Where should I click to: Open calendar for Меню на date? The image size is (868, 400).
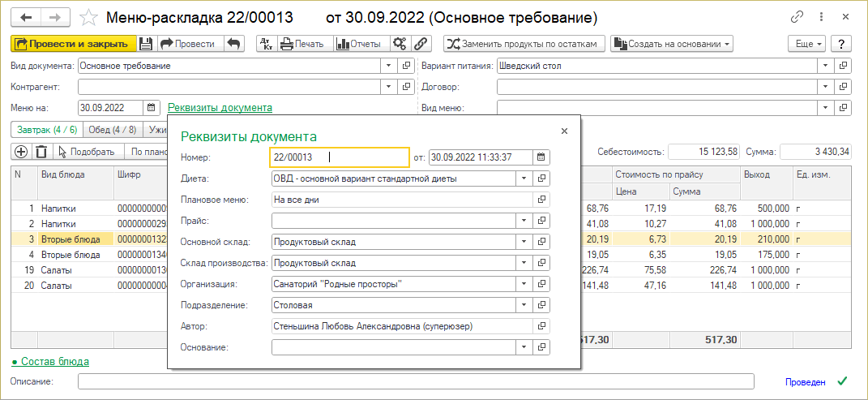151,107
